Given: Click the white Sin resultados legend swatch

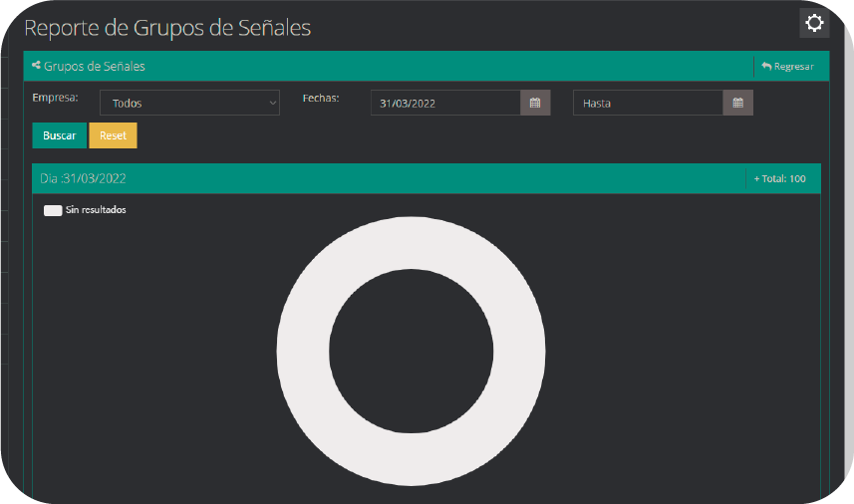Looking at the screenshot, I should (x=53, y=211).
